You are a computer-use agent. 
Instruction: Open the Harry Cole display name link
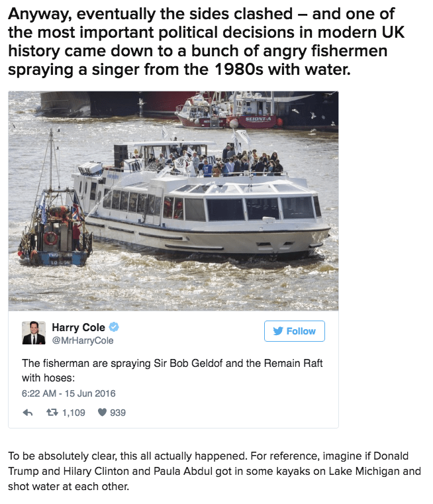[78, 327]
